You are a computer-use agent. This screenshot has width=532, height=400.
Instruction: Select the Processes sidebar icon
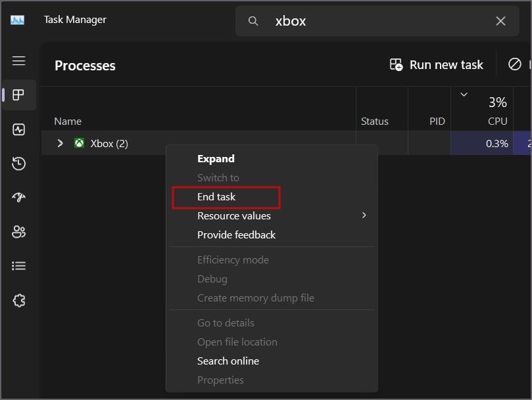(18, 95)
